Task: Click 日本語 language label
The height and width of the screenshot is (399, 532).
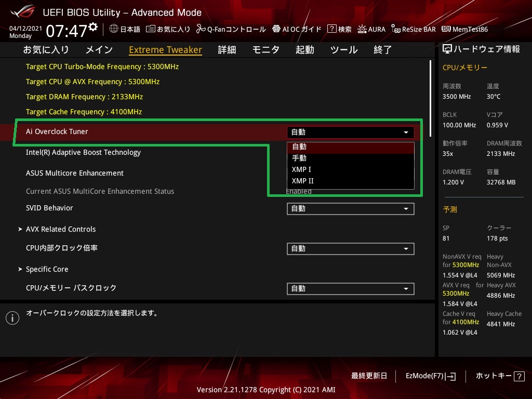Action: tap(130, 29)
